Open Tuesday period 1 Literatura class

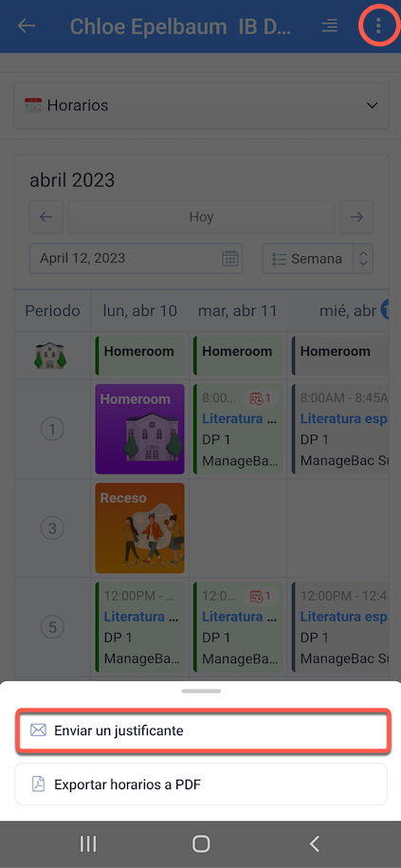239,429
